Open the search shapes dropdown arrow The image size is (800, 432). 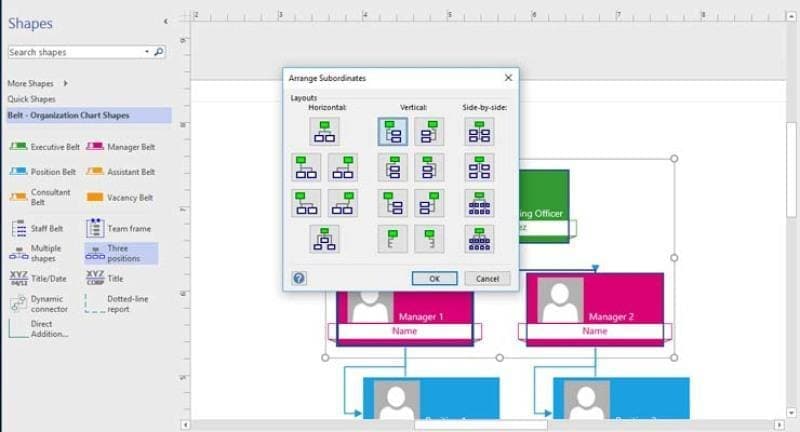tap(147, 52)
